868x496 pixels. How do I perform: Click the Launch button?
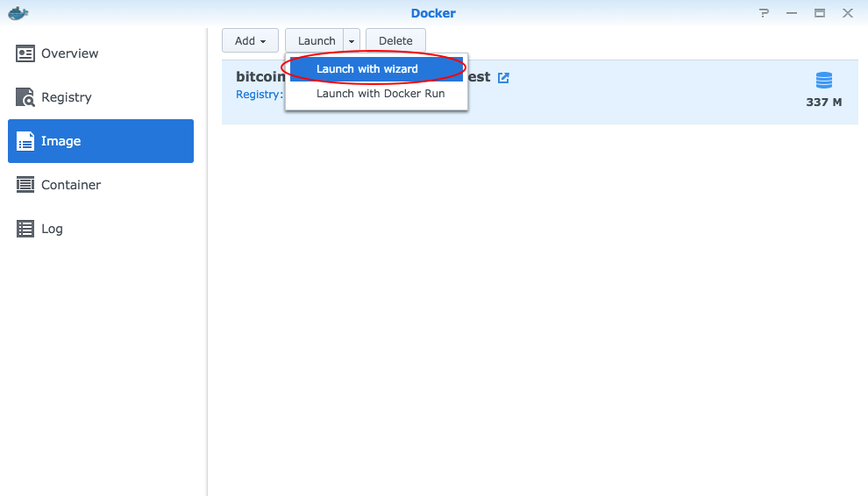click(315, 40)
